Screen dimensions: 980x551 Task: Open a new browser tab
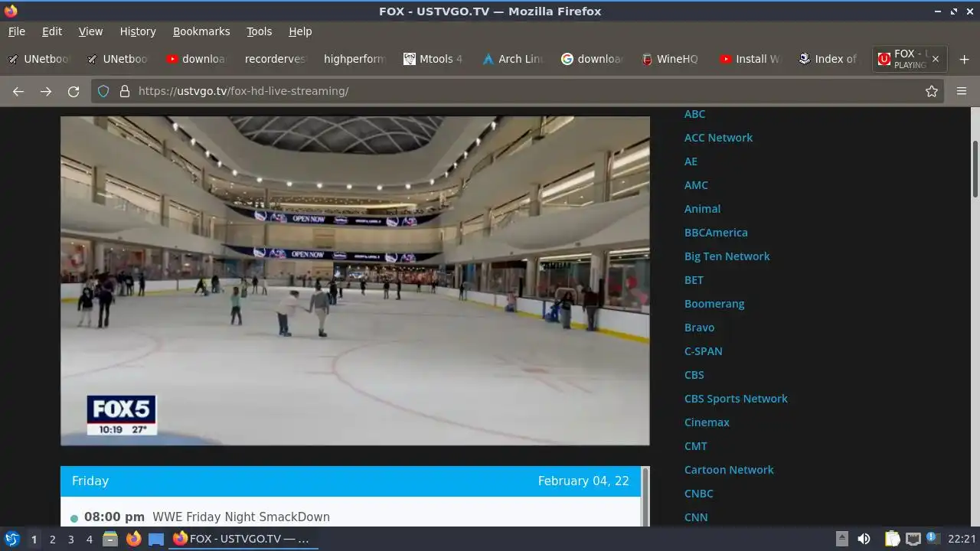coord(964,59)
